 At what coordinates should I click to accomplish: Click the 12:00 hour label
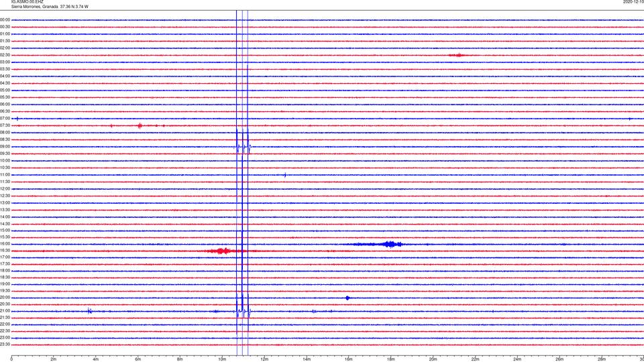(5, 189)
